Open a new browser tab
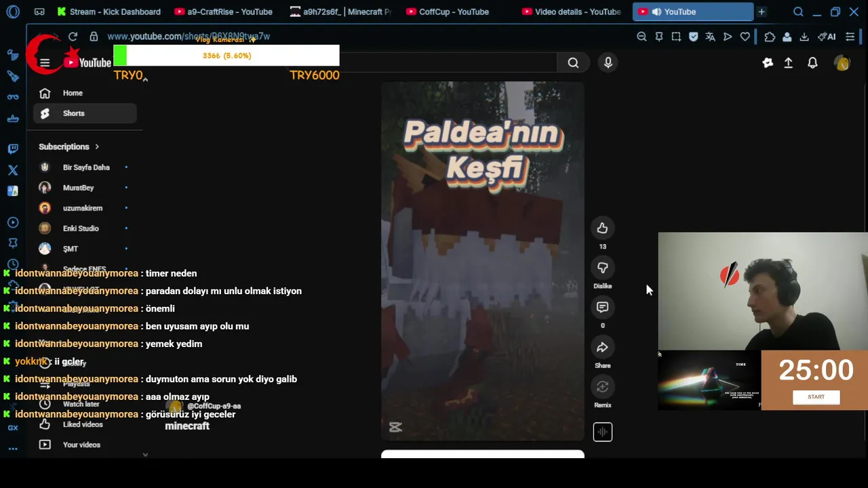Screen dimensions: 868x488 click(762, 12)
